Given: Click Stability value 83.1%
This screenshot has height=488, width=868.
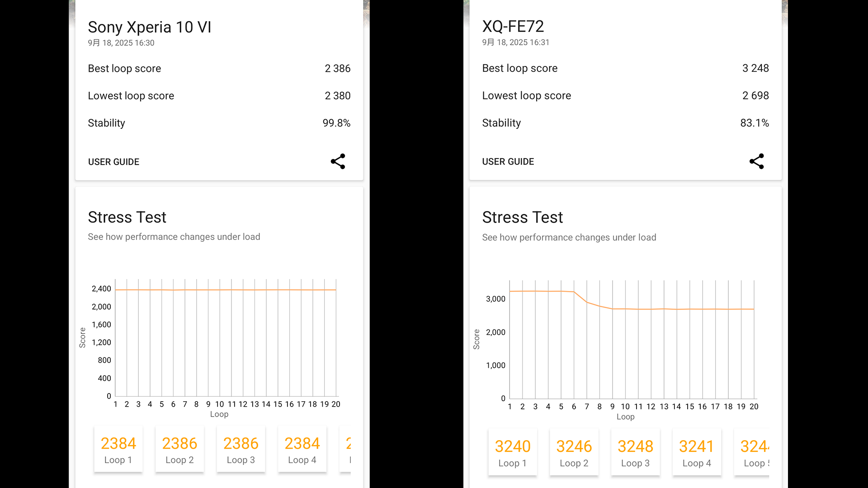Looking at the screenshot, I should (755, 123).
